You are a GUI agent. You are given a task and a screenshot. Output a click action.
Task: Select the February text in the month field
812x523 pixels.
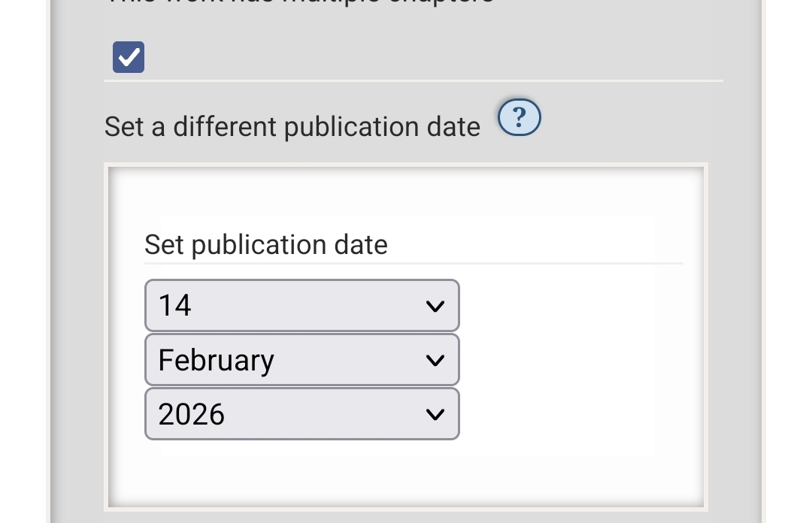tap(216, 360)
